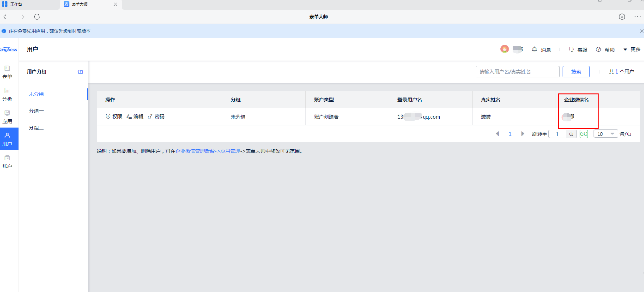Open the 应用 section in sidebar
This screenshot has width=644, height=292.
coord(7,117)
